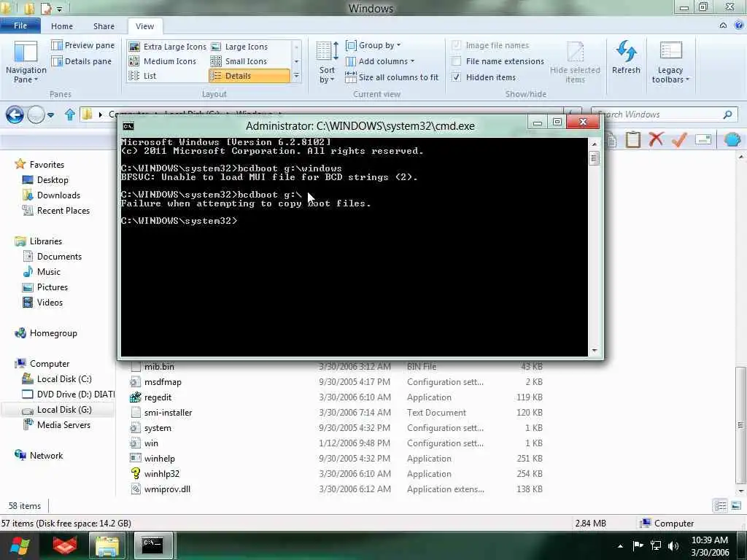Select Local Disk (C:) in tree
This screenshot has width=747, height=560.
pyautogui.click(x=64, y=379)
